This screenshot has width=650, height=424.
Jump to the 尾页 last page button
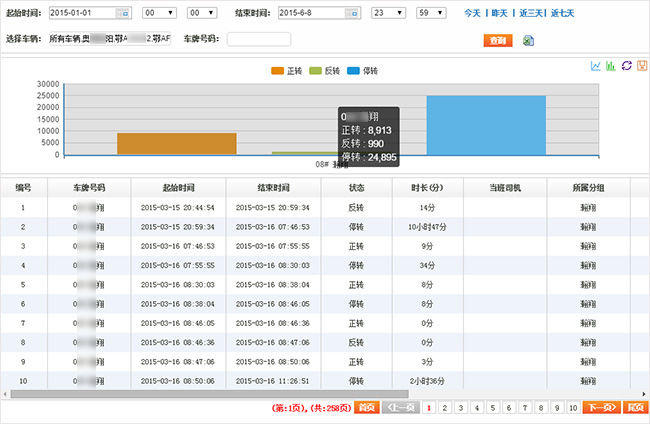pos(635,408)
